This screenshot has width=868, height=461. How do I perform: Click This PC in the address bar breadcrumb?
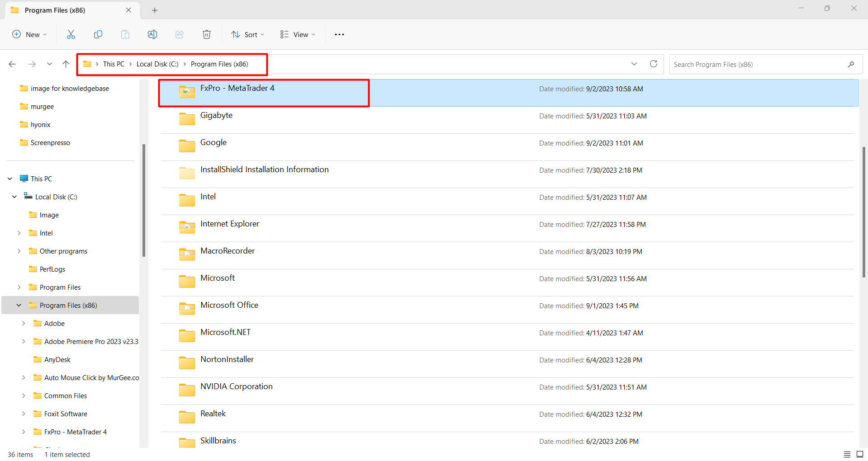[x=114, y=64]
